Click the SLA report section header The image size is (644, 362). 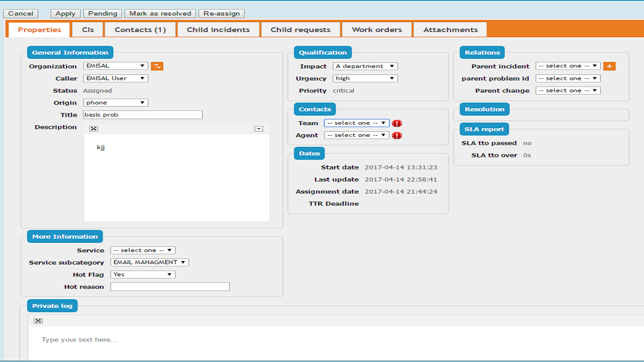click(485, 129)
